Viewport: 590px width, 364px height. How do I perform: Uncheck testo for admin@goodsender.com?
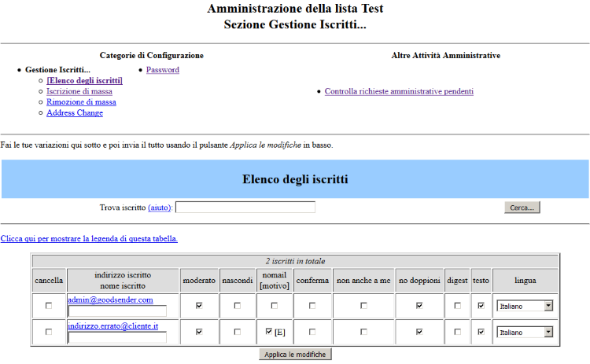(481, 306)
